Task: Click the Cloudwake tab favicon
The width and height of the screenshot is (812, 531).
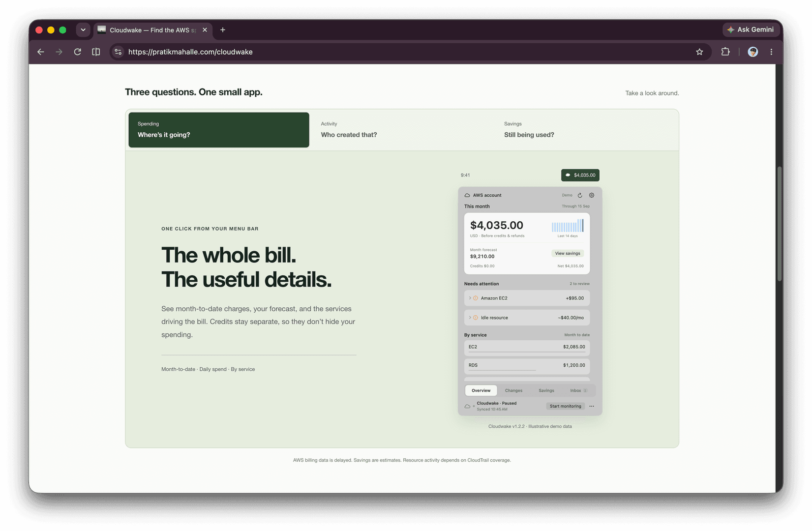Action: [102, 29]
